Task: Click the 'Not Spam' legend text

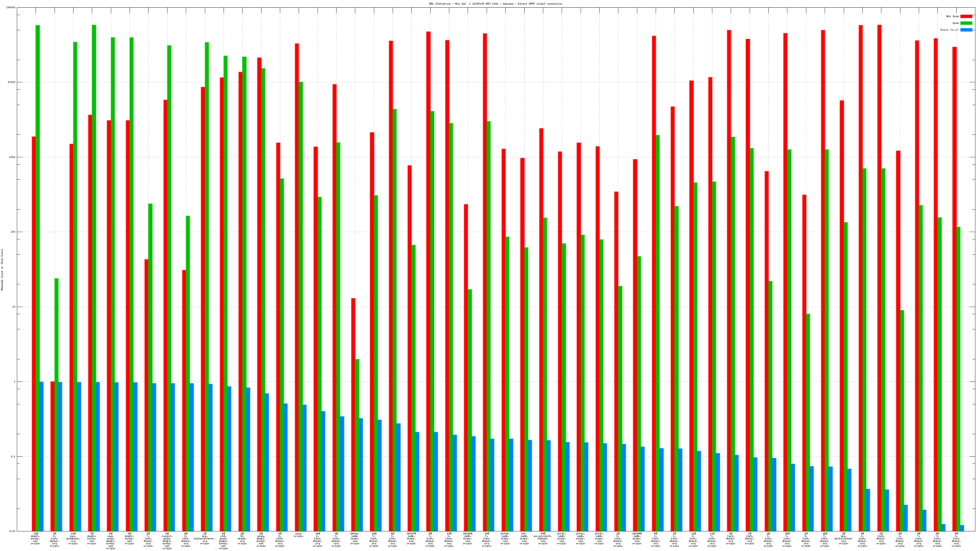Action: point(953,16)
